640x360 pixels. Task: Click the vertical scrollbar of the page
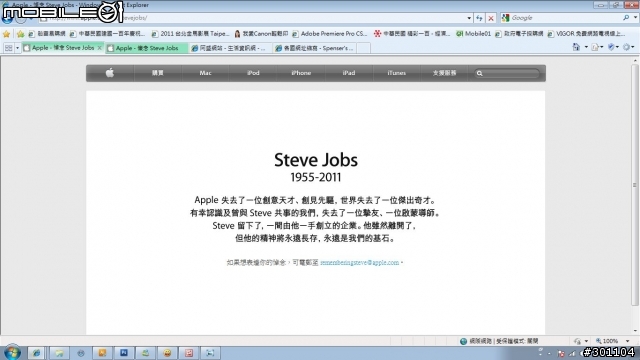tap(635, 185)
